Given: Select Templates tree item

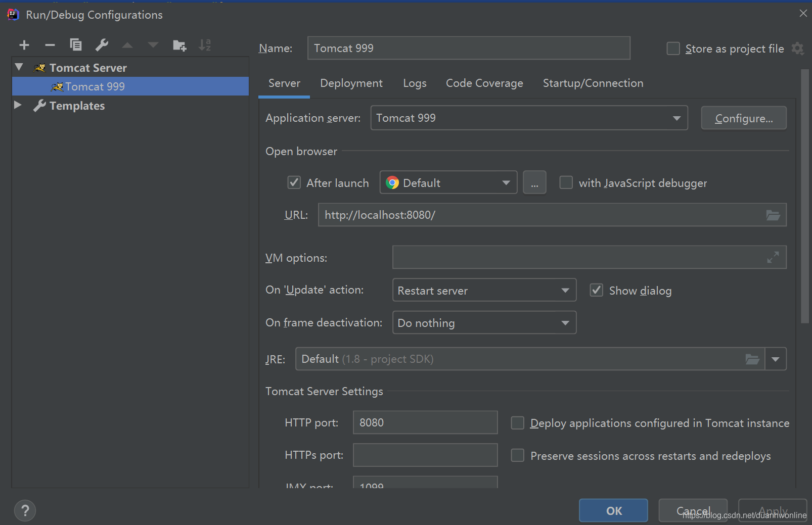Looking at the screenshot, I should (x=77, y=106).
